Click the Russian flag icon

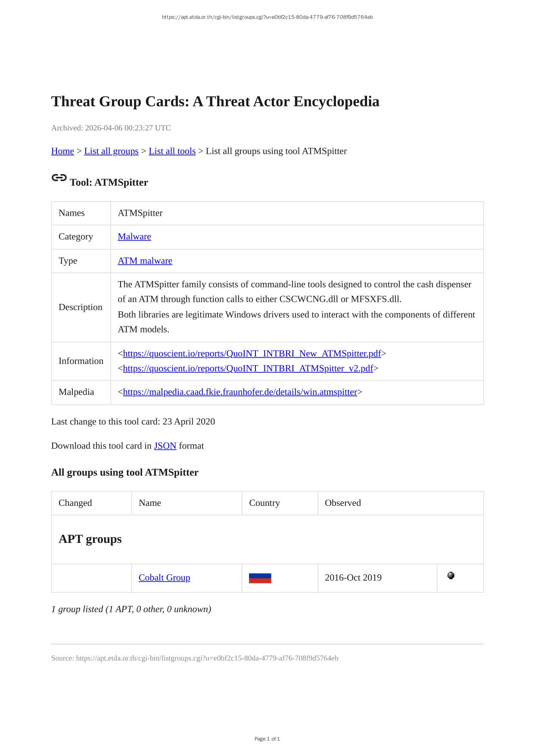[x=260, y=578]
